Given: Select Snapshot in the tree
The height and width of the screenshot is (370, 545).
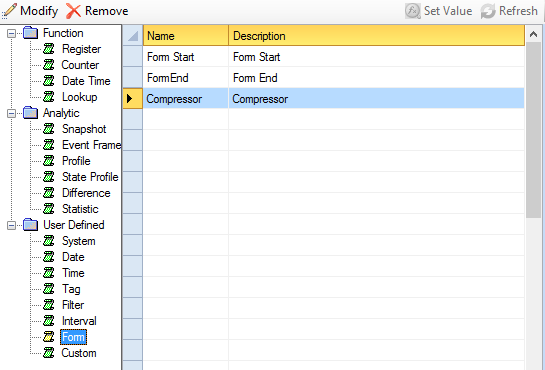Looking at the screenshot, I should tap(84, 129).
